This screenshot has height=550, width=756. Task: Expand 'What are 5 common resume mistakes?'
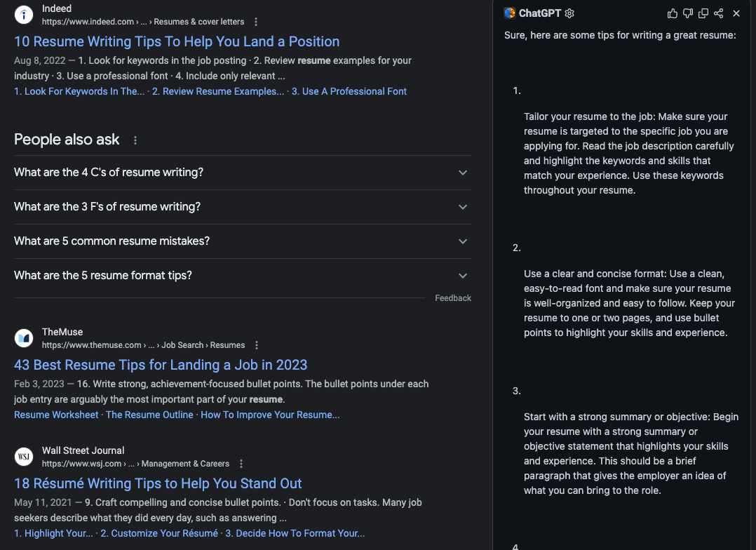[x=243, y=241]
